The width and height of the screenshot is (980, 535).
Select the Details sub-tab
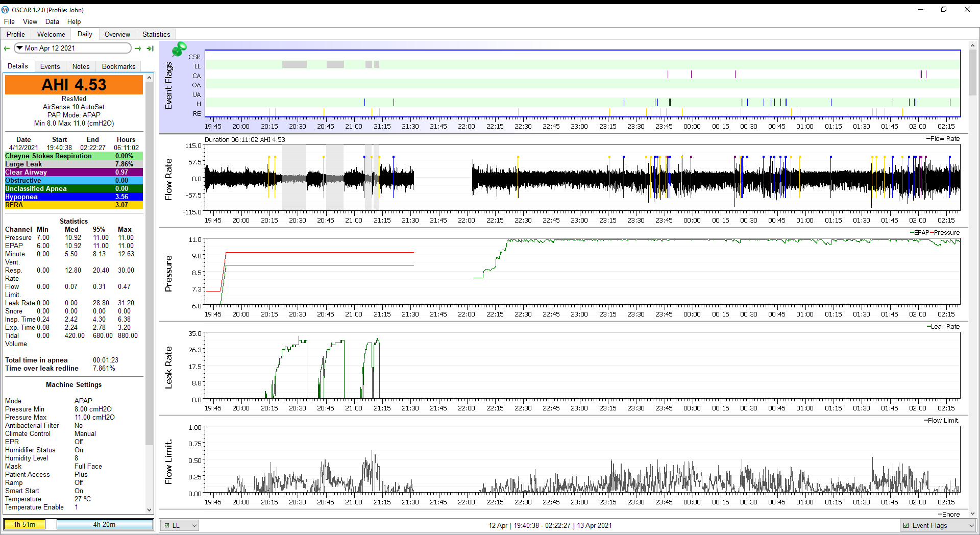tap(18, 66)
